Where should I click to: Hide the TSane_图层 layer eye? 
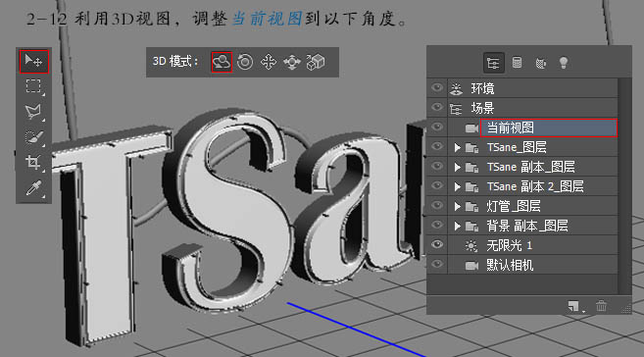(437, 146)
